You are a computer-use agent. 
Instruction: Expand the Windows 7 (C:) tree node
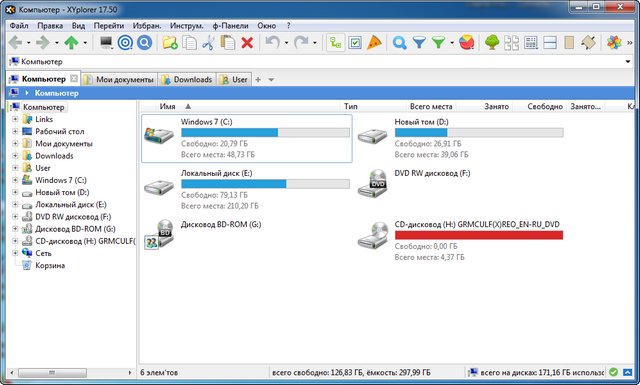click(15, 180)
